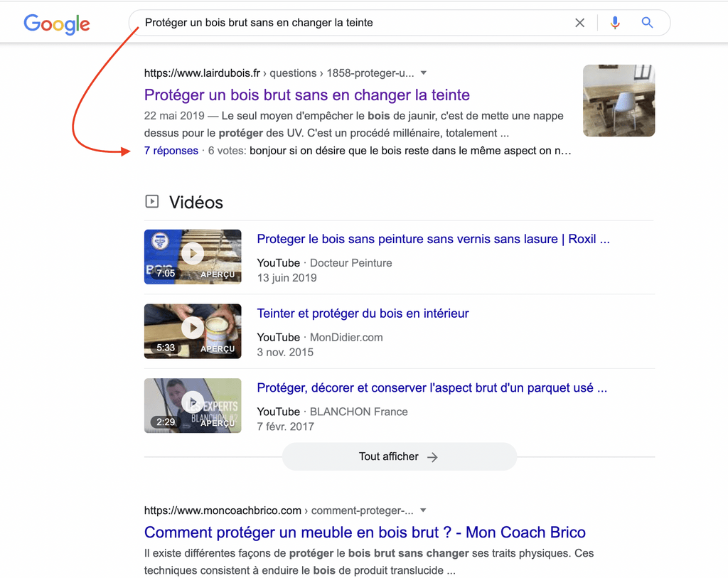Open Proteger le bois sans peinture video link

point(433,239)
